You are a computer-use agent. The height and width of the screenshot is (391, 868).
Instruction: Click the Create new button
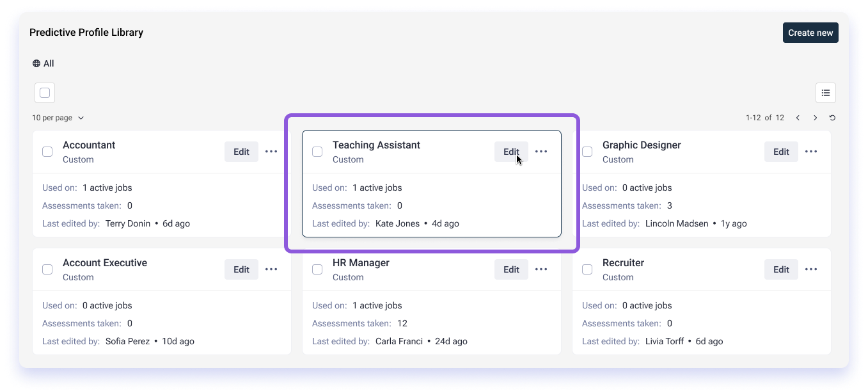(810, 33)
